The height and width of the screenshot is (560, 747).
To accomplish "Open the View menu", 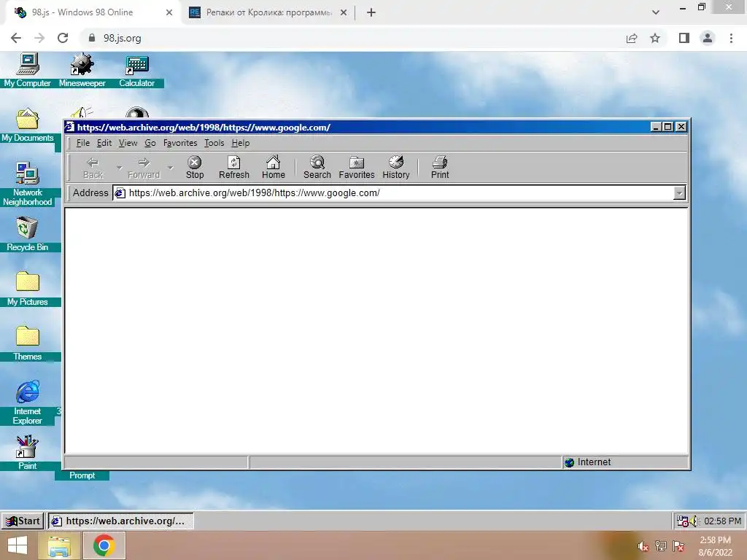I will click(x=128, y=143).
